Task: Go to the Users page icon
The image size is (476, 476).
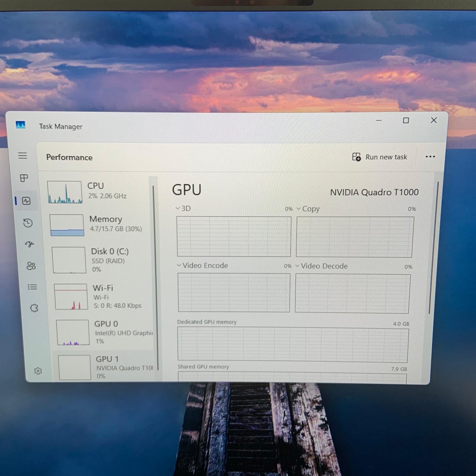Action: click(31, 266)
